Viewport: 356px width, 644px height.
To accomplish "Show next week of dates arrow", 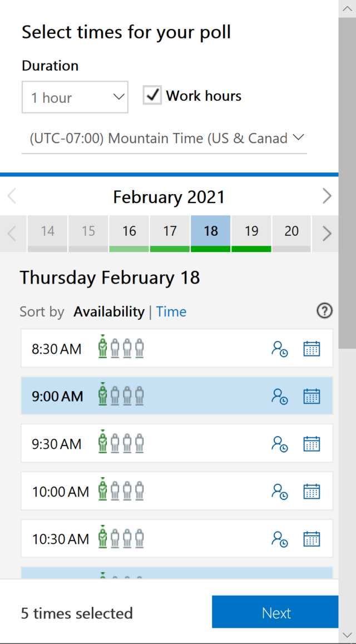I will [327, 234].
